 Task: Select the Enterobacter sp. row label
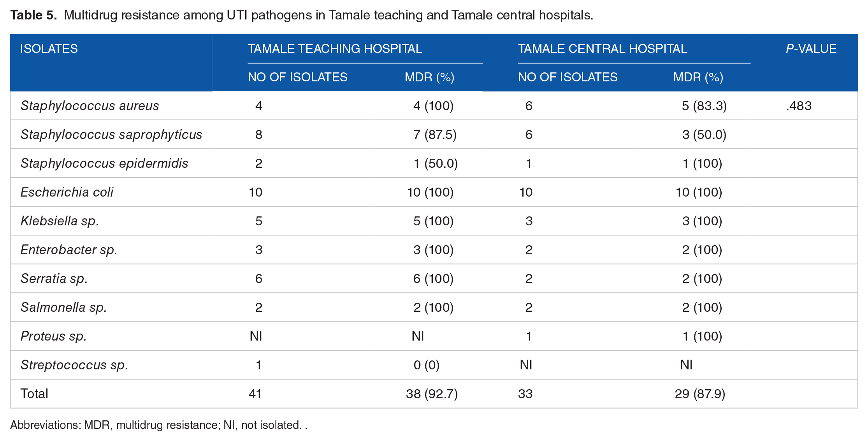click(x=69, y=249)
